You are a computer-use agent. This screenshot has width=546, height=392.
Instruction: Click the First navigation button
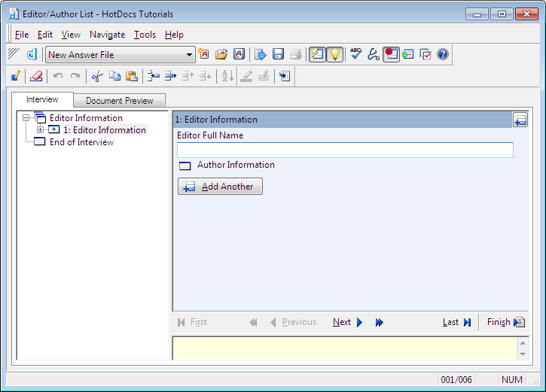[x=192, y=323]
